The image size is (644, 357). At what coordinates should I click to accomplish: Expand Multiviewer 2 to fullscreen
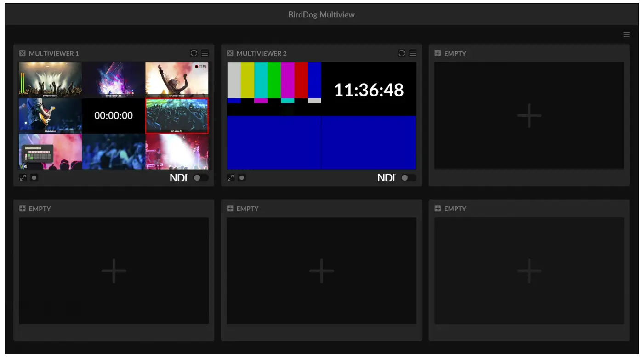pos(231,177)
